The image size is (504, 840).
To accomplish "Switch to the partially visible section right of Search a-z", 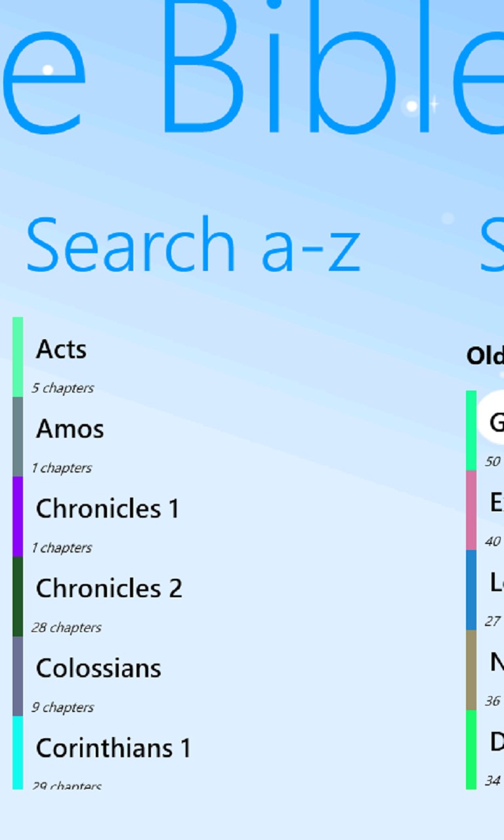I will pyautogui.click(x=492, y=245).
